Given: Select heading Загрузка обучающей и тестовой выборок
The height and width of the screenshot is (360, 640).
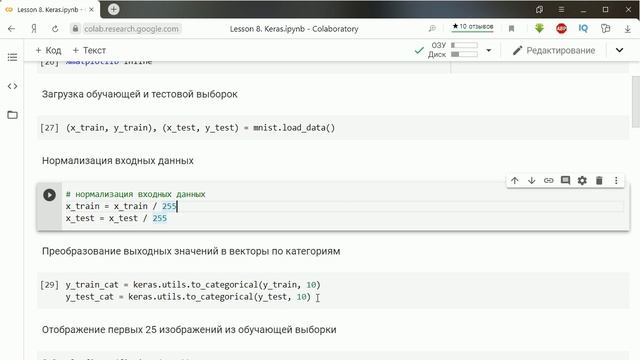Looking at the screenshot, I should pos(140,94).
